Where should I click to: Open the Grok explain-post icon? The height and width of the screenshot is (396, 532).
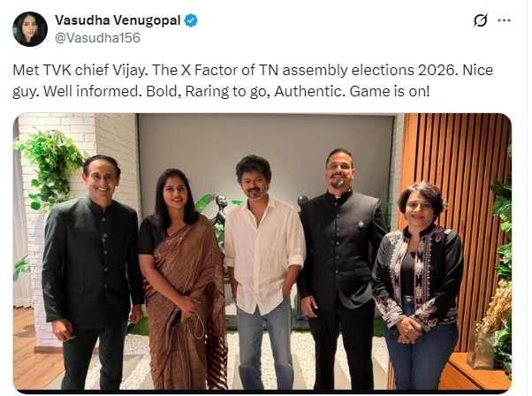(481, 20)
